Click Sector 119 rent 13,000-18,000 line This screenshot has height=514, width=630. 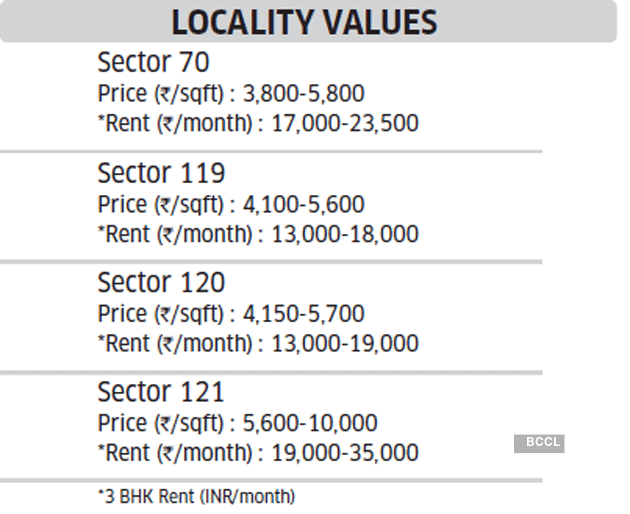click(257, 234)
